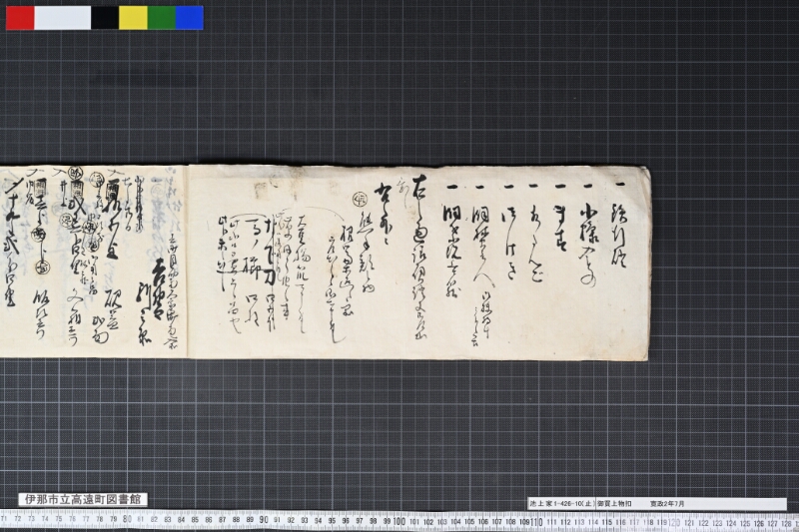This screenshot has height=532, width=799.
Task: Click the 80 mark on the ruler
Action: (127, 520)
